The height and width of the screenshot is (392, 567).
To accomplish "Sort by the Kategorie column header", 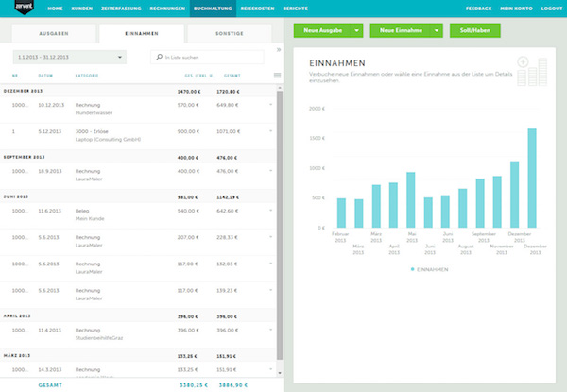I will (x=87, y=76).
